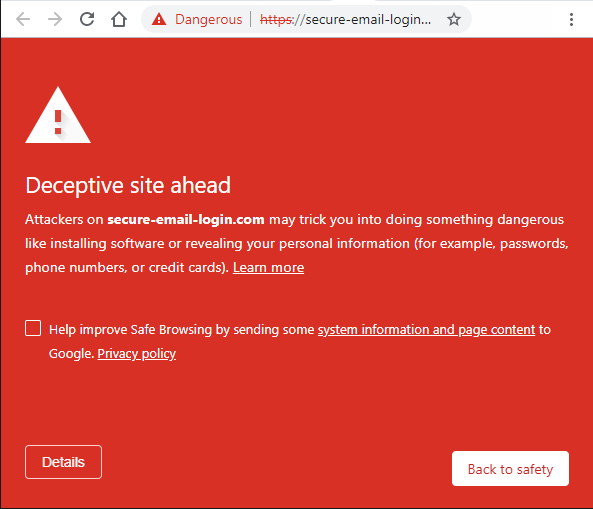593x509 pixels.
Task: Reload the current page
Action: pos(87,19)
